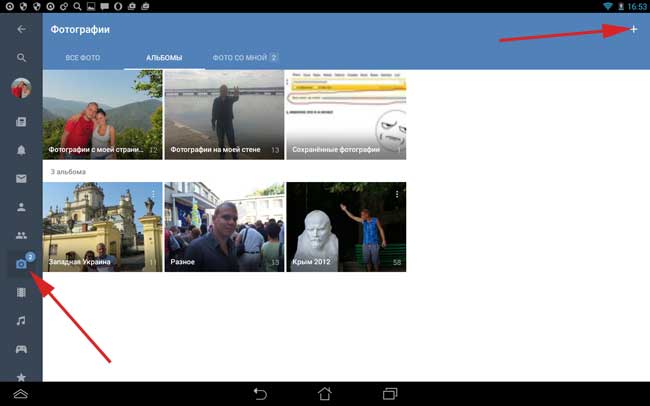This screenshot has height=406, width=650.
Task: Open three-dot menu on Западная Украина album
Action: [153, 193]
